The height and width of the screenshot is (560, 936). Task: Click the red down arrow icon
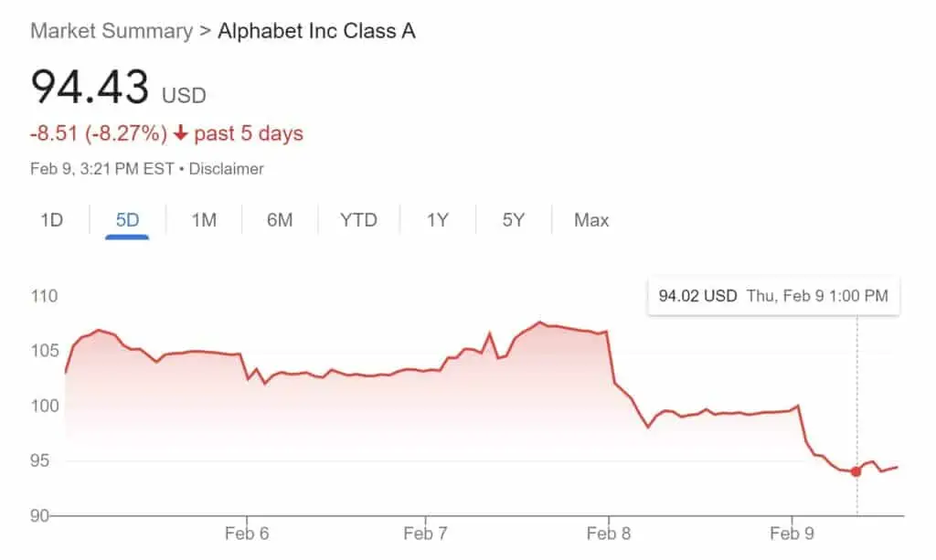pyautogui.click(x=180, y=133)
